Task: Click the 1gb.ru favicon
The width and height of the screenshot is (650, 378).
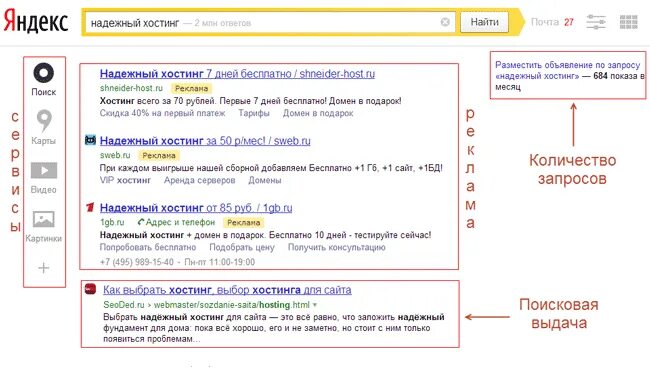Action: 90,207
